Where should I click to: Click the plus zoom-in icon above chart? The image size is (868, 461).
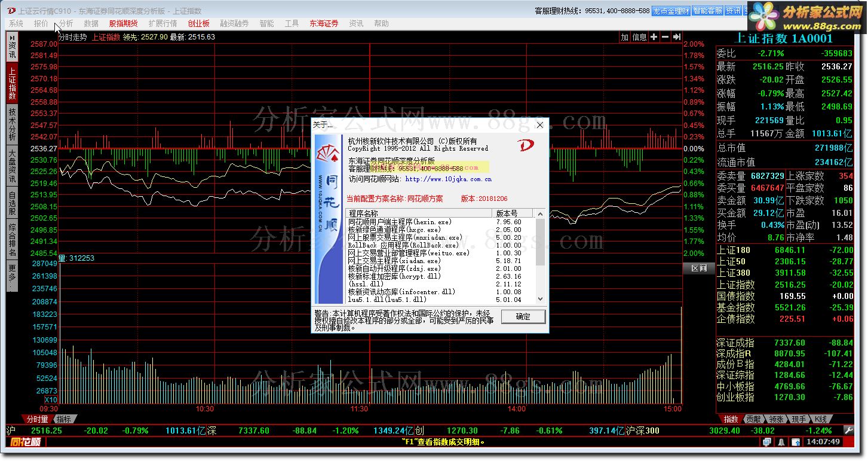click(x=654, y=37)
